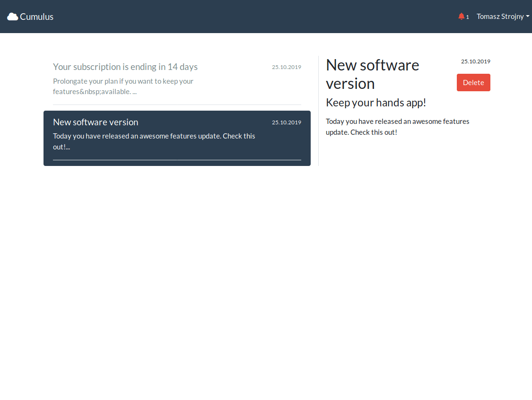Click the 25.10.2019 date above Delete button

click(x=475, y=61)
